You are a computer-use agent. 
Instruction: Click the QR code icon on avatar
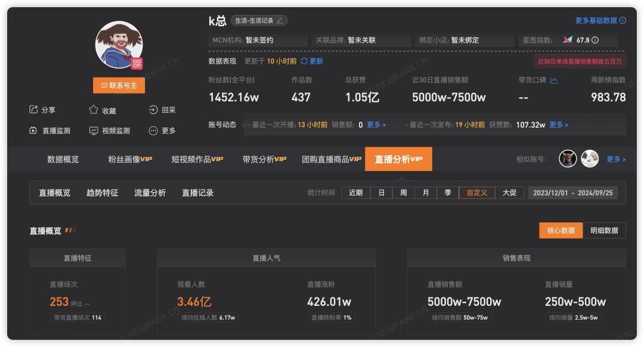pos(137,64)
